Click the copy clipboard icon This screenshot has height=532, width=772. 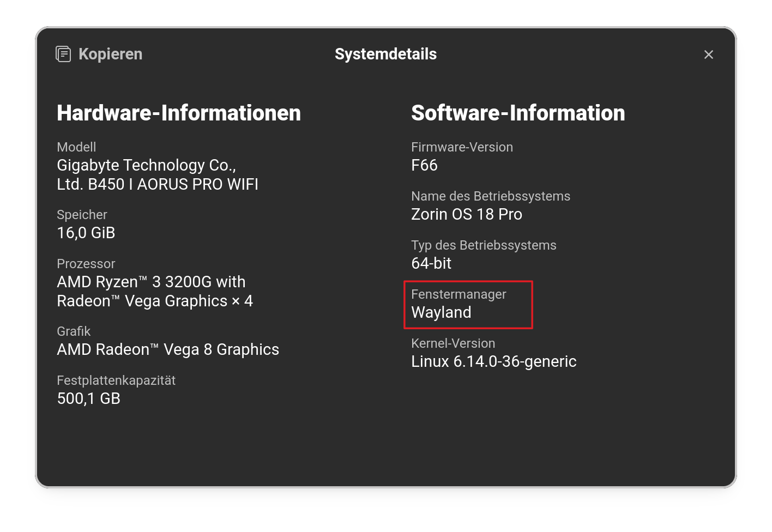[x=63, y=54]
